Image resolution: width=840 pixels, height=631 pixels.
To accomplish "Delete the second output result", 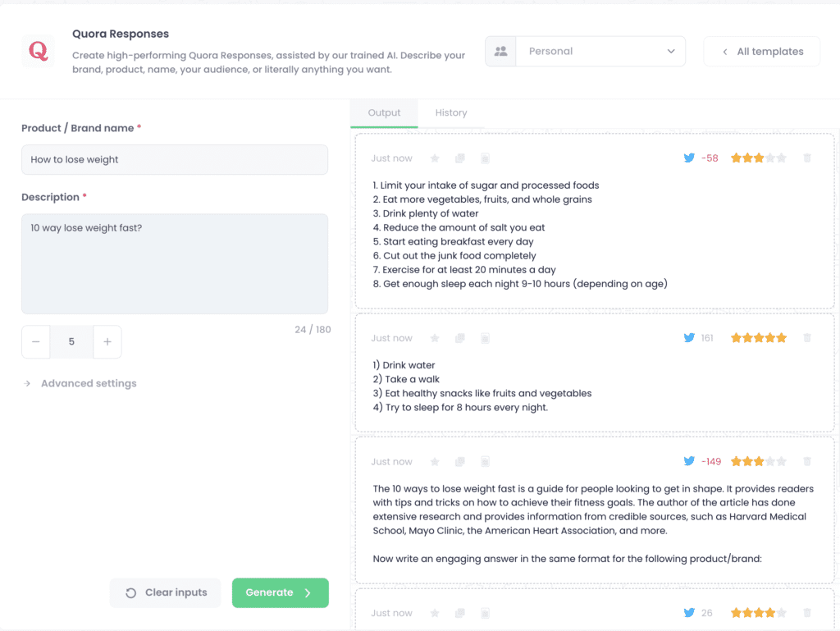I will click(x=807, y=337).
